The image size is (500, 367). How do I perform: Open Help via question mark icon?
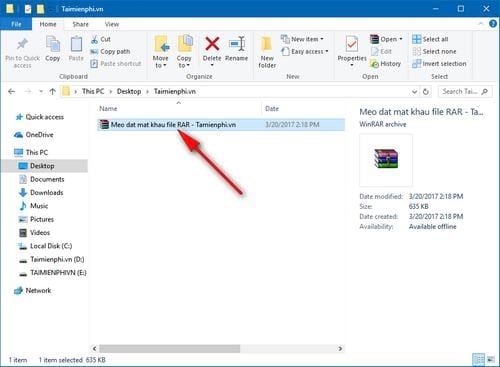492,24
